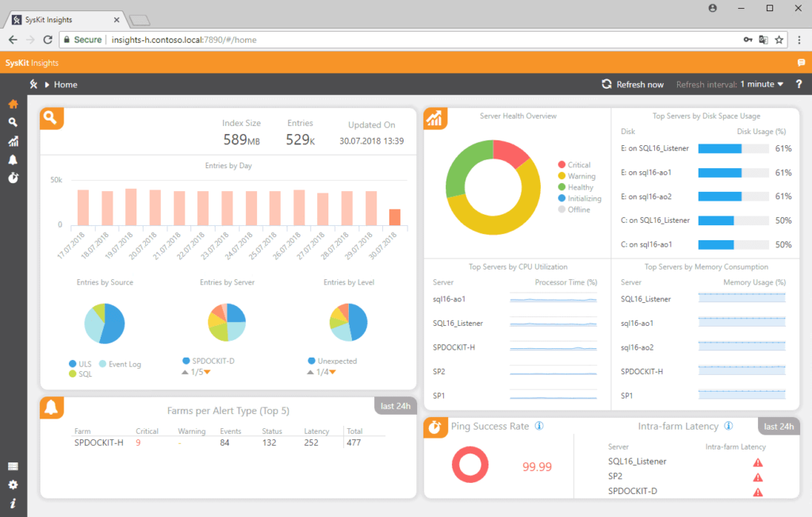The width and height of the screenshot is (812, 517).
Task: Toggle the SQL legend item
Action: click(x=80, y=374)
